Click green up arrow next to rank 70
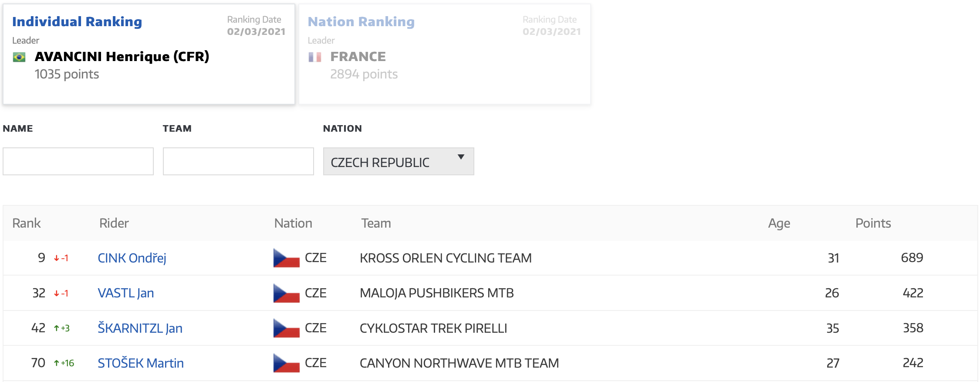 point(57,363)
